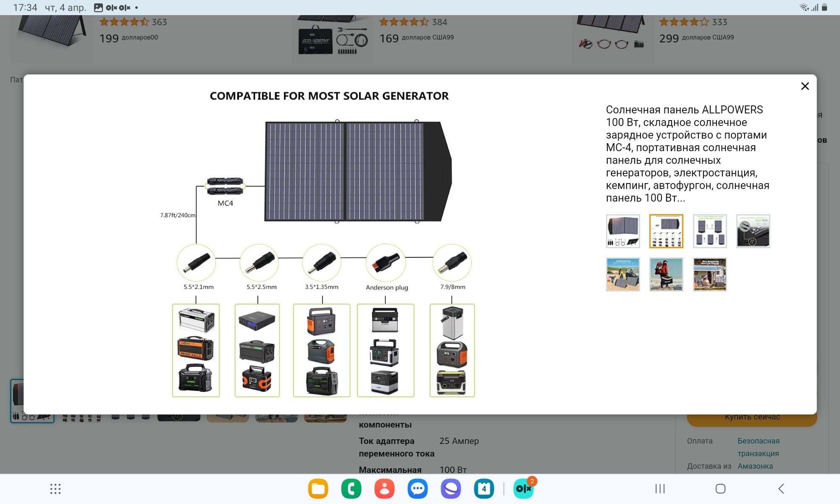Click the Ток адаптера переменного тока label

point(396,447)
